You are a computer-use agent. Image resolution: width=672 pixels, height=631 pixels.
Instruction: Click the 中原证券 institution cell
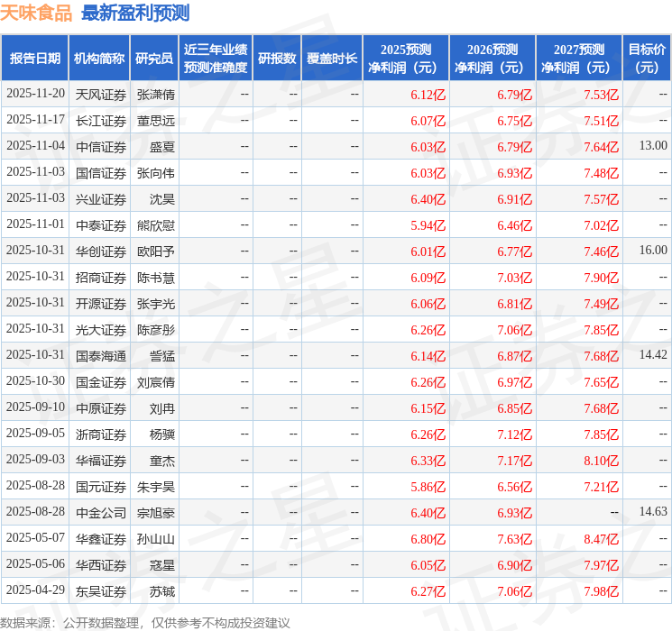coord(101,408)
